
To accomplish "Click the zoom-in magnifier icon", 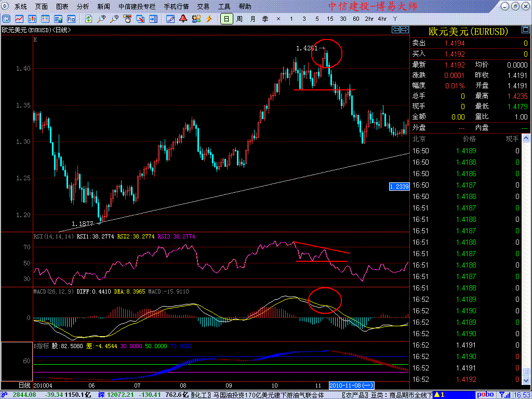I will tap(101, 19).
